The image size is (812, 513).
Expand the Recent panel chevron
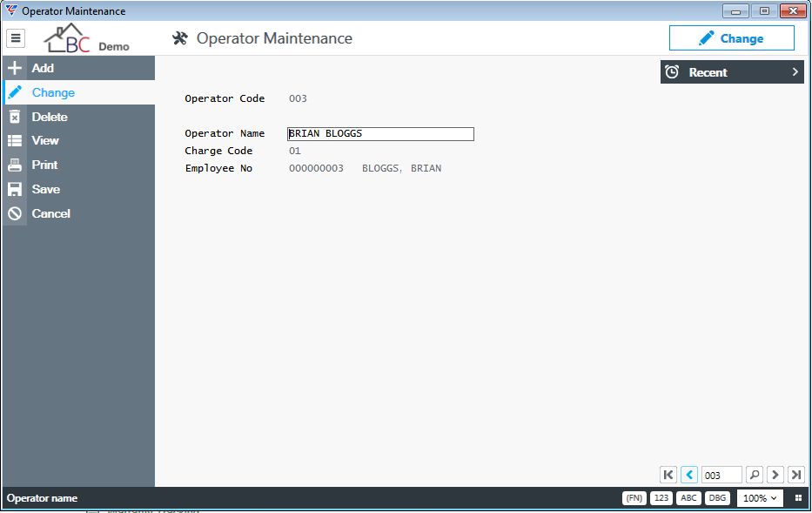795,72
